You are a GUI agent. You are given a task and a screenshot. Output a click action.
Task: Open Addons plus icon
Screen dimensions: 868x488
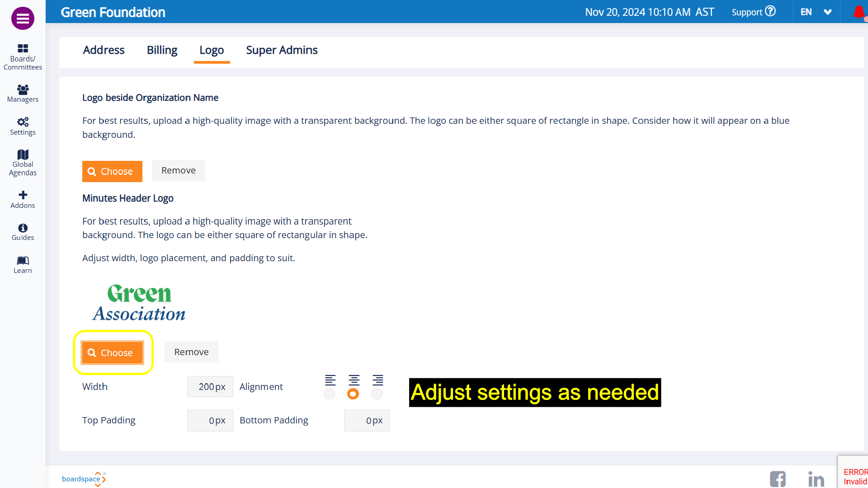pyautogui.click(x=23, y=199)
